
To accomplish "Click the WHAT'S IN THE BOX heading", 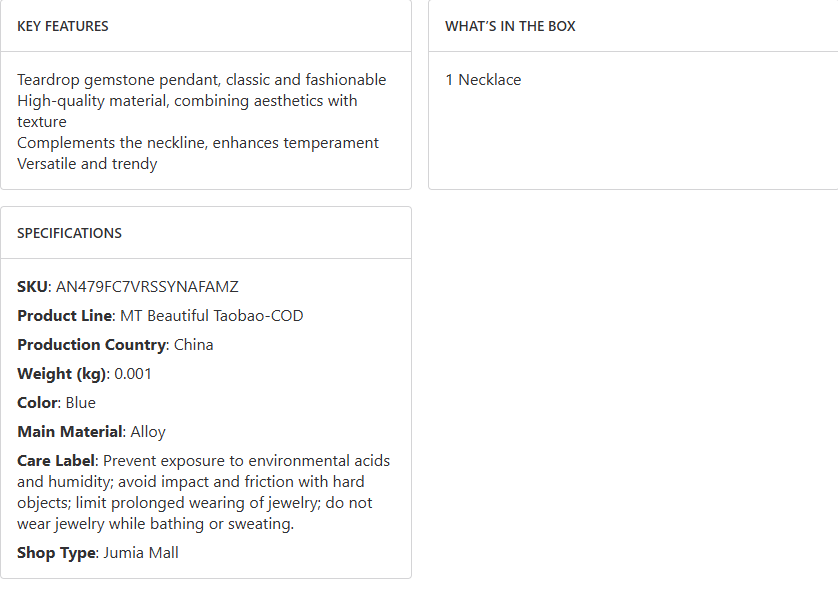I will (510, 26).
